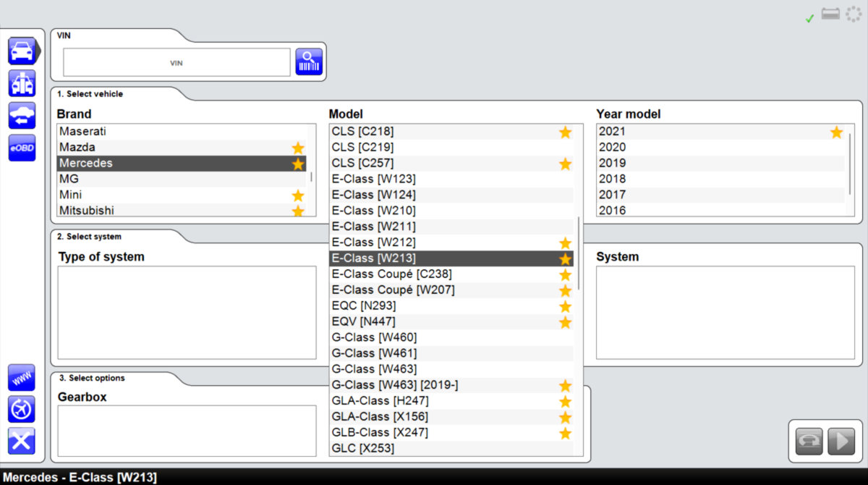Image resolution: width=868 pixels, height=485 pixels.
Task: Click the grey telephone help button
Action: tap(809, 441)
